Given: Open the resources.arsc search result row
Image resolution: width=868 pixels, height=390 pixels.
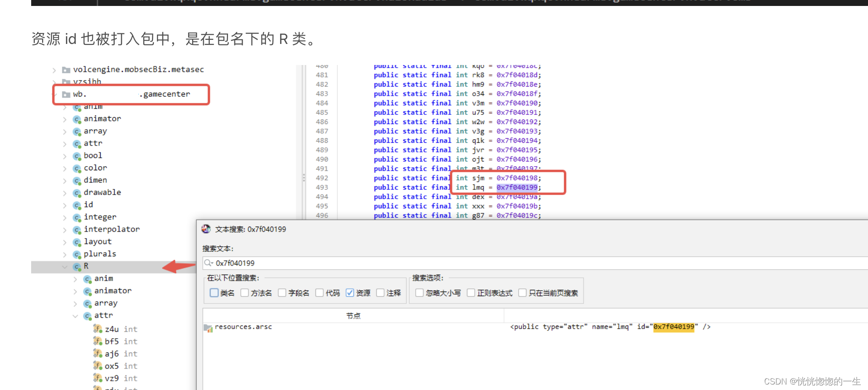Looking at the screenshot, I should tap(536, 327).
